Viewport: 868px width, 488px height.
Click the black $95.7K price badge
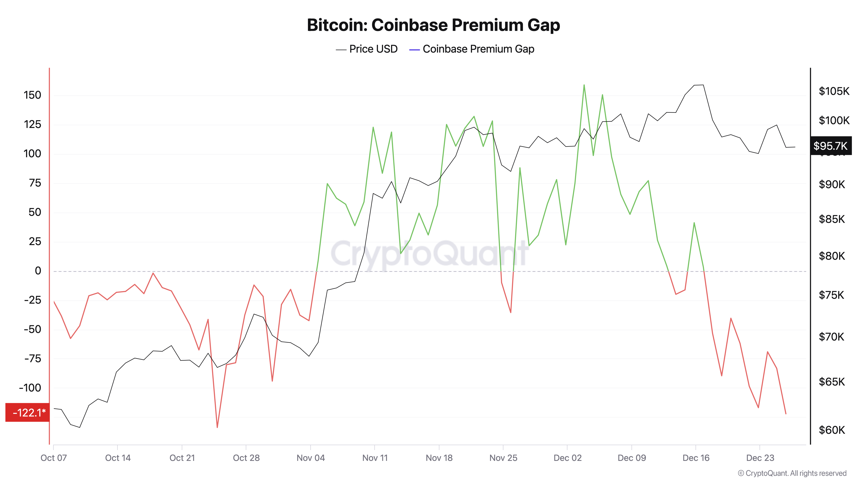pyautogui.click(x=830, y=146)
